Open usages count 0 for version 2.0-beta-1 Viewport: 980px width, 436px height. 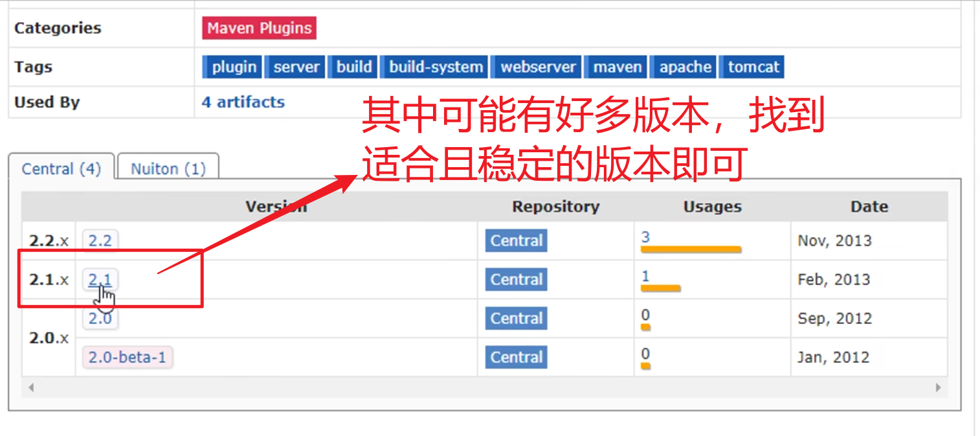tap(645, 354)
